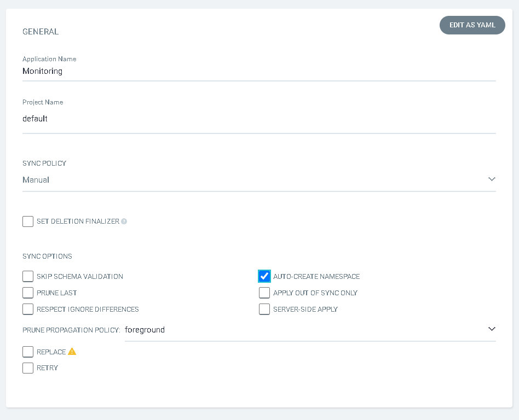
Task: Enable Apply Out of Sync Only
Action: pyautogui.click(x=264, y=293)
